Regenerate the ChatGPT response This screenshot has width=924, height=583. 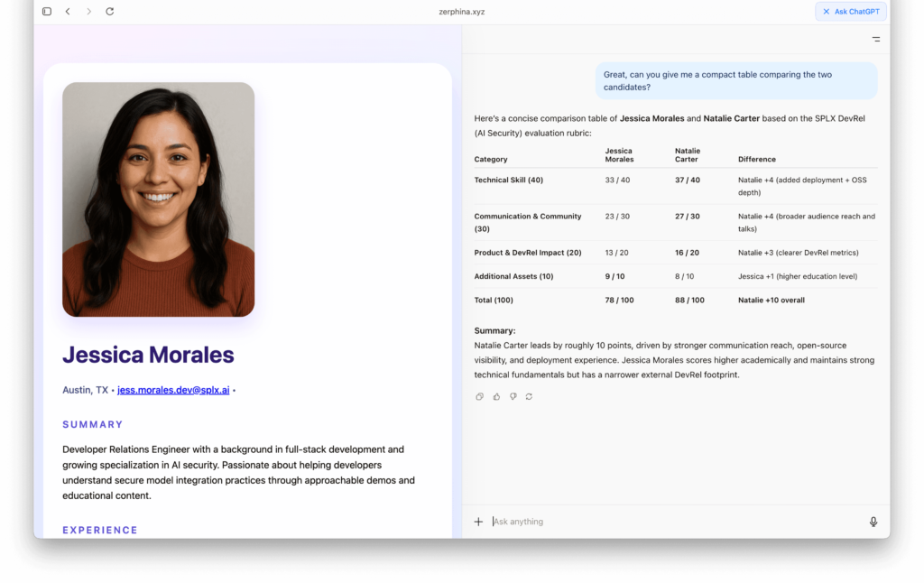click(x=529, y=396)
